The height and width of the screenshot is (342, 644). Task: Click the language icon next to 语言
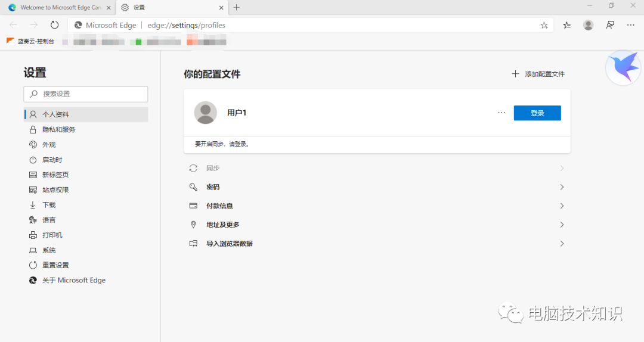(x=33, y=220)
